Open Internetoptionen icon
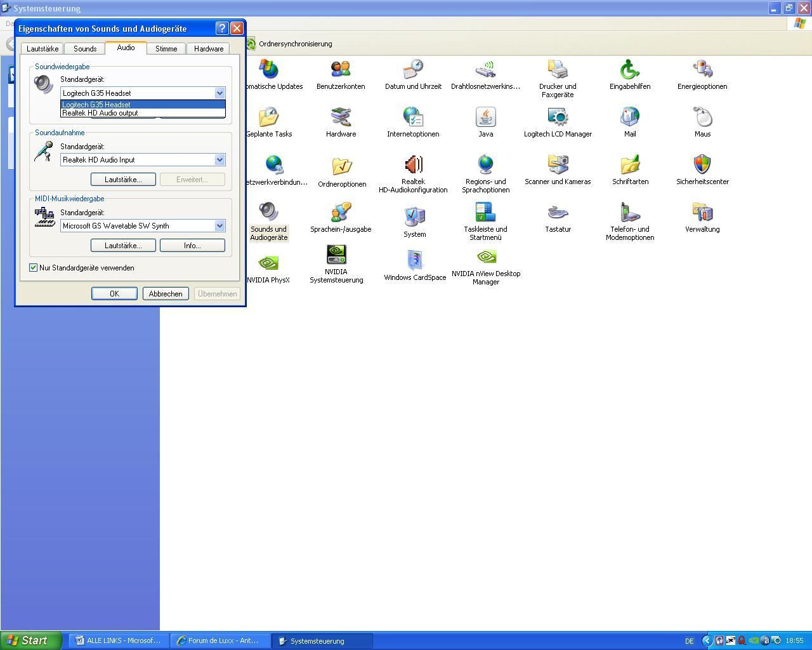This screenshot has width=812, height=650. point(413,123)
